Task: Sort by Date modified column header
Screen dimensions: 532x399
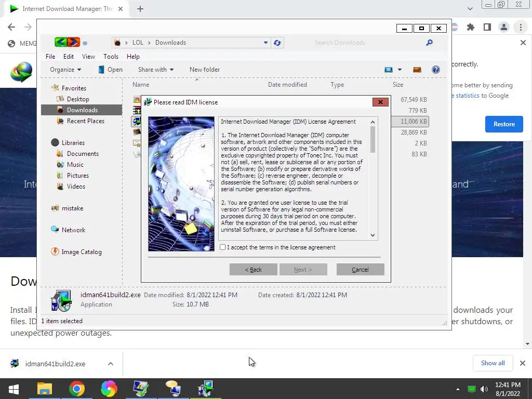Action: (287, 85)
